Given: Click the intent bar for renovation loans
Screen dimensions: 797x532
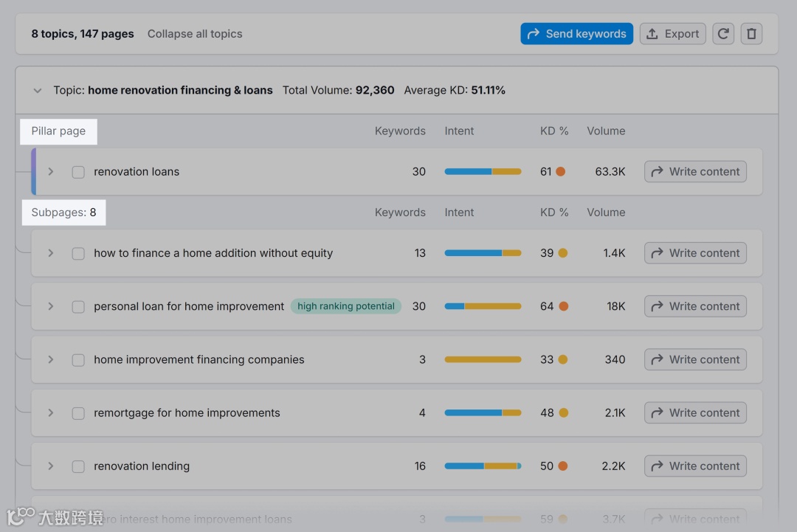Looking at the screenshot, I should click(483, 172).
